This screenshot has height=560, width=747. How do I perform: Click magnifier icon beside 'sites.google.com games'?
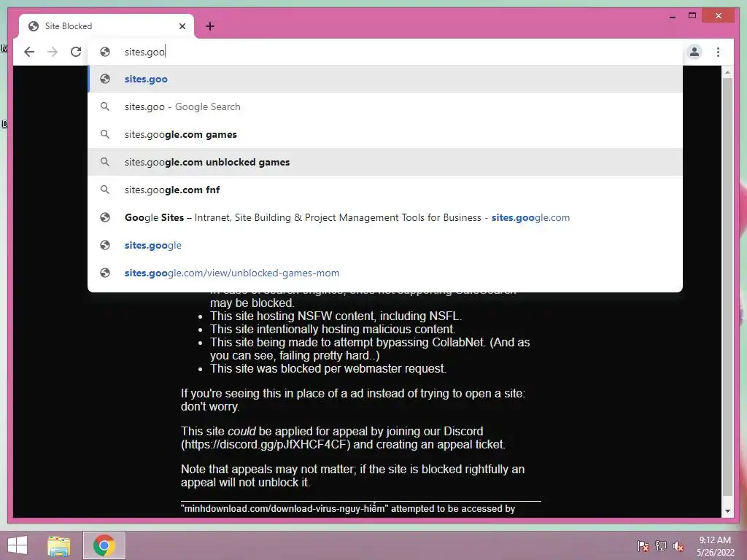point(105,134)
